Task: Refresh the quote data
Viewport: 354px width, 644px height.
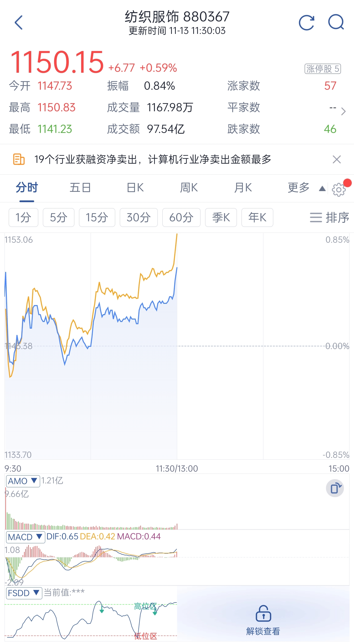Action: click(x=307, y=23)
